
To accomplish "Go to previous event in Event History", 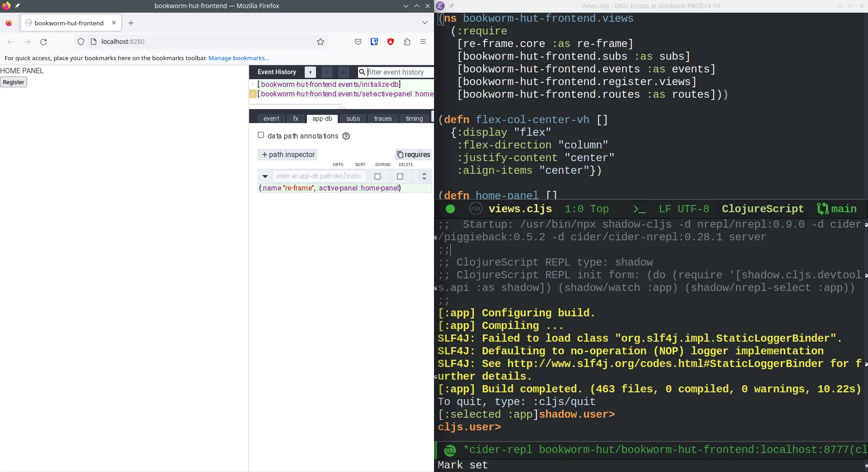I will 310,72.
